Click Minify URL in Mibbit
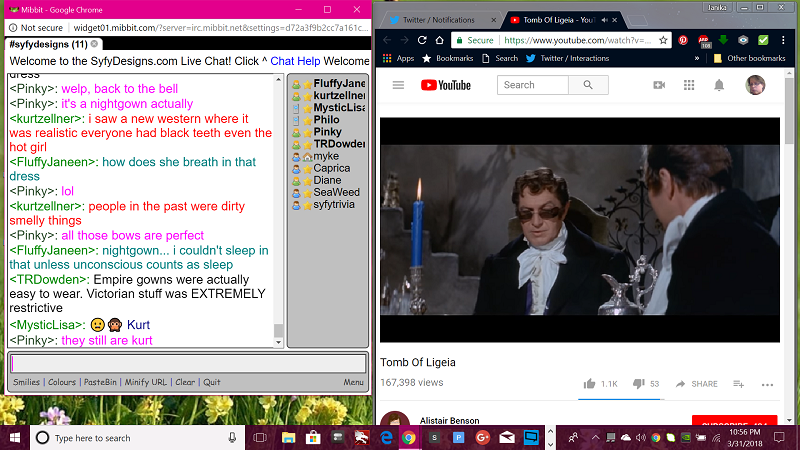800x450 pixels. point(145,382)
